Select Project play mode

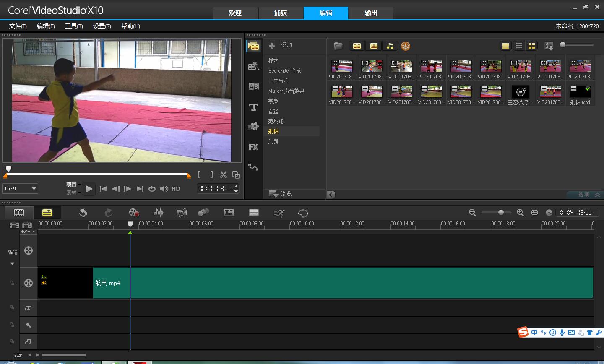[x=71, y=185]
